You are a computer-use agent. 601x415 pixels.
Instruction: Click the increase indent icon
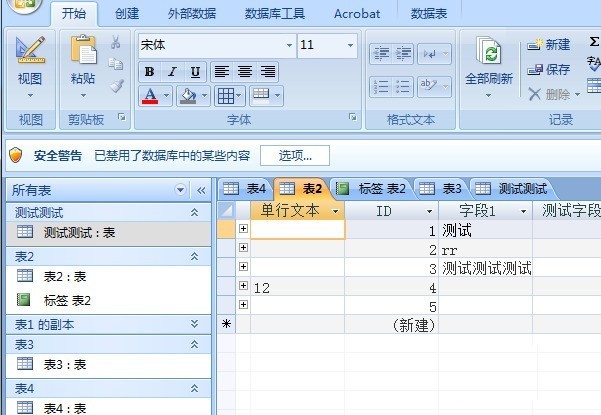[403, 54]
